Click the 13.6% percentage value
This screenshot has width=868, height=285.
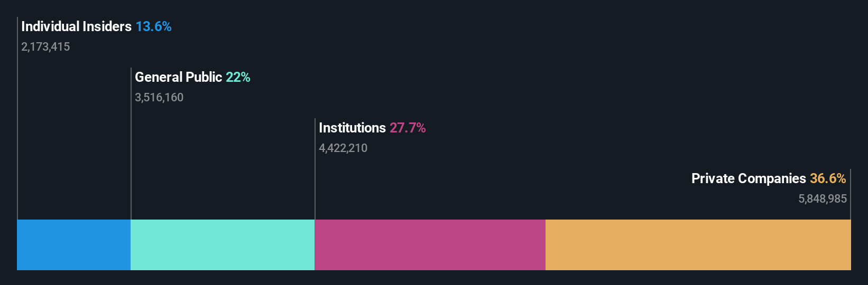pyautogui.click(x=153, y=26)
